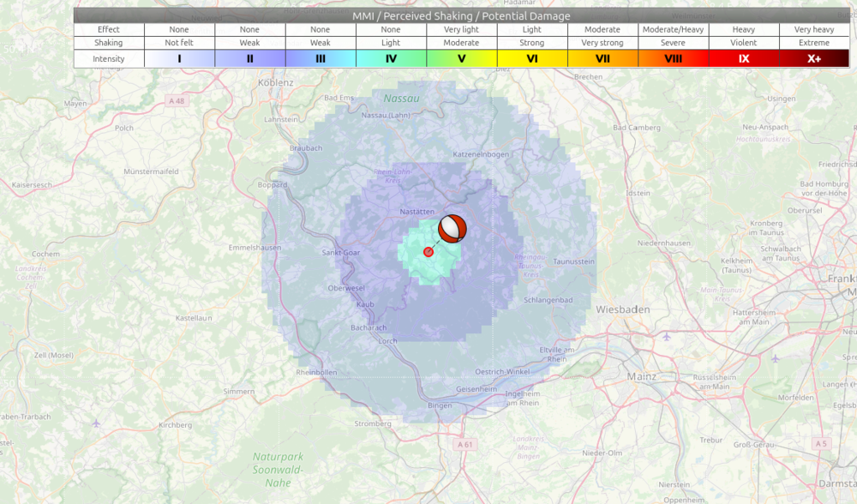857x504 pixels.
Task: Click the Boppard town label
Action: tap(273, 185)
